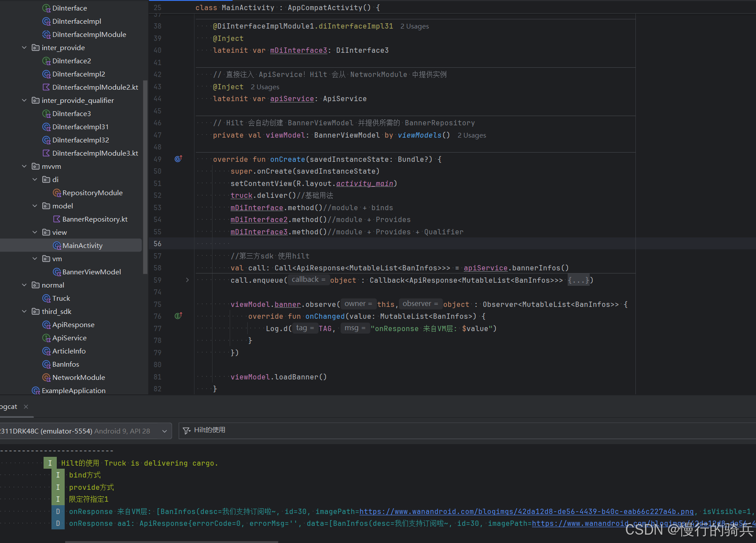
Task: Click the Logcat filter field 'Hilt的使用'
Action: pyautogui.click(x=467, y=430)
